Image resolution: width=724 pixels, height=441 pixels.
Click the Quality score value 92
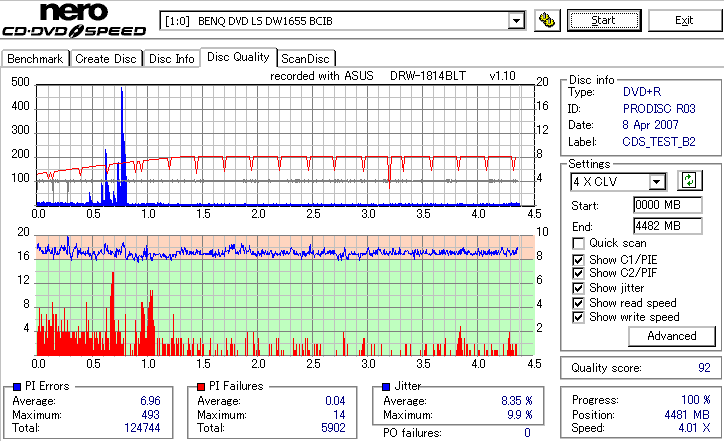pyautogui.click(x=704, y=368)
